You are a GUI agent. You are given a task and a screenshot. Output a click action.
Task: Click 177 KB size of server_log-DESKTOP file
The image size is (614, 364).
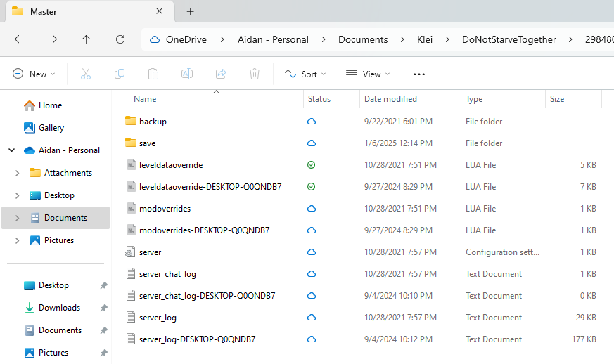tap(584, 339)
